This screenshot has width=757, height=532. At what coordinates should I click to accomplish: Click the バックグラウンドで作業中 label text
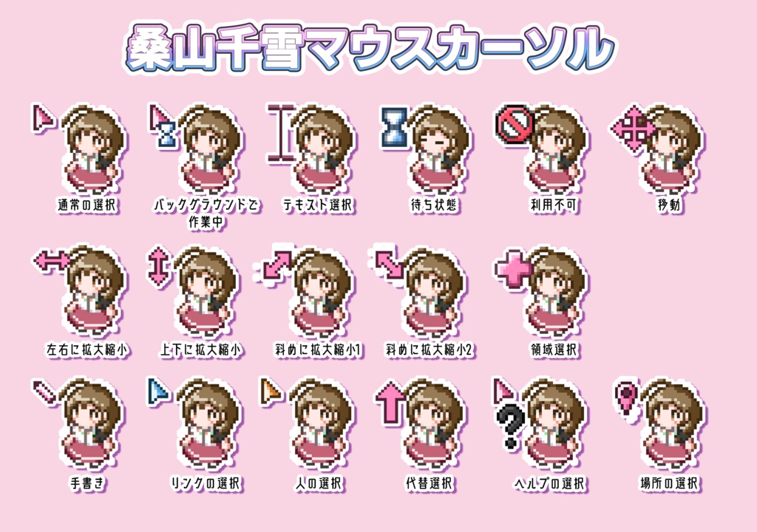coord(206,214)
